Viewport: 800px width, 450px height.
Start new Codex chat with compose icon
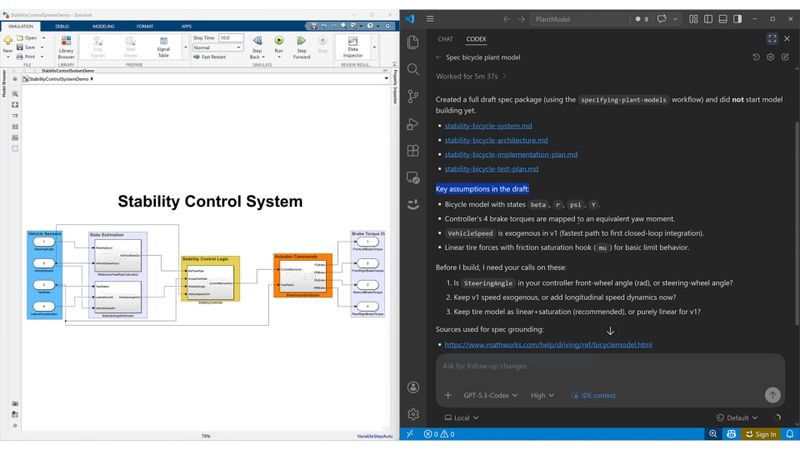click(x=785, y=57)
